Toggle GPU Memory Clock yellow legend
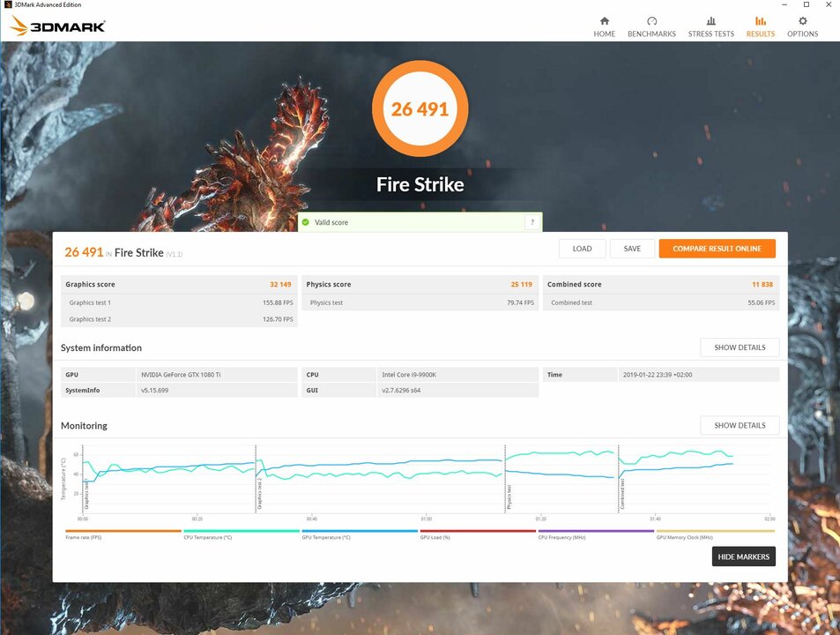 tap(715, 534)
